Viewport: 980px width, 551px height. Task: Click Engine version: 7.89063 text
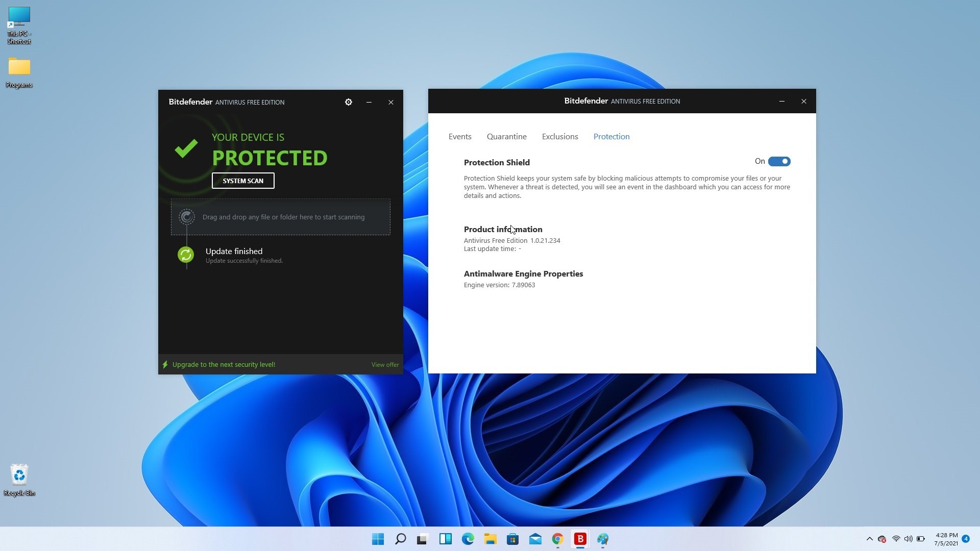499,285
